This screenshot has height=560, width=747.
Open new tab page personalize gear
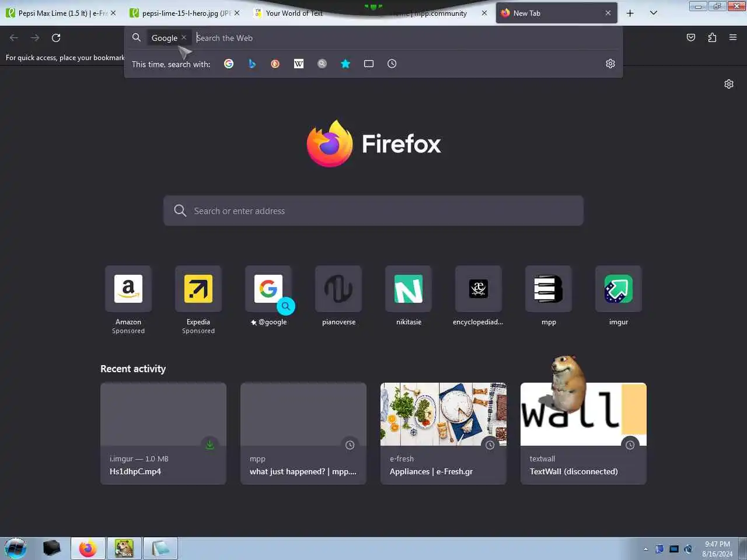[729, 84]
